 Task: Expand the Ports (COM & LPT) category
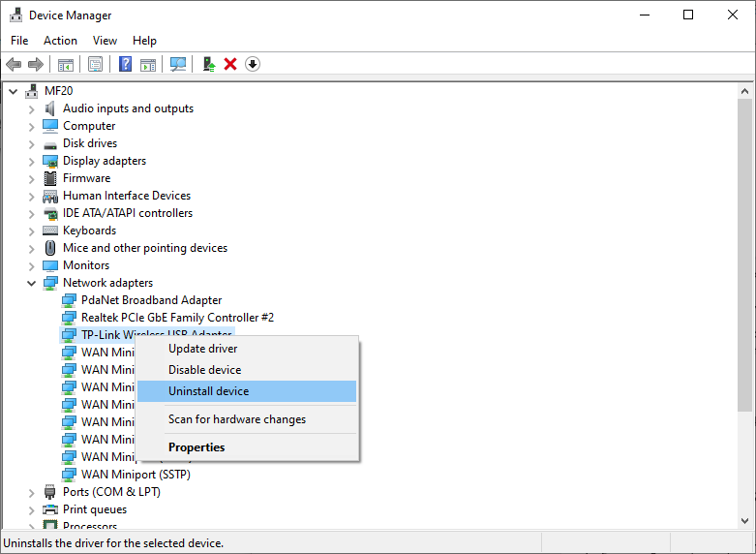(31, 493)
